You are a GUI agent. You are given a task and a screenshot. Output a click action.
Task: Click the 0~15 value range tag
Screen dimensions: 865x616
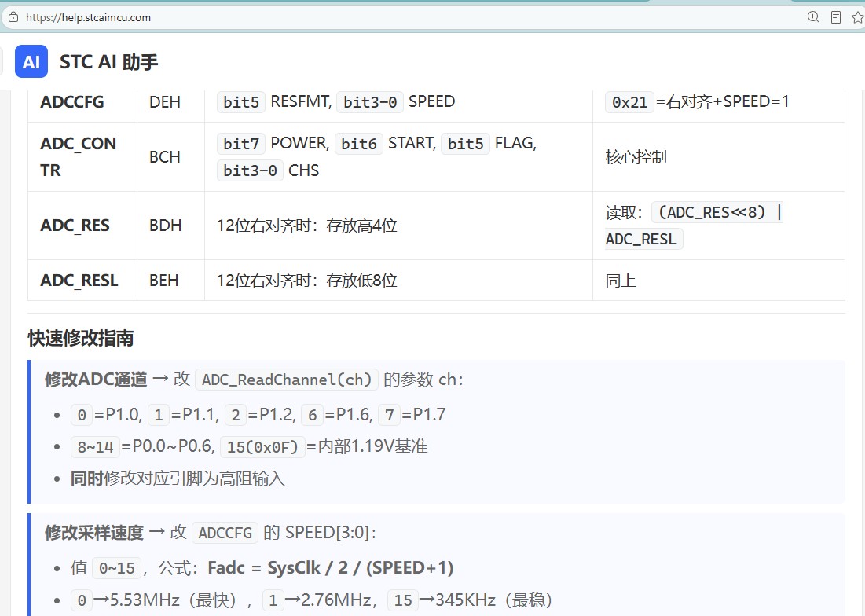tap(117, 568)
